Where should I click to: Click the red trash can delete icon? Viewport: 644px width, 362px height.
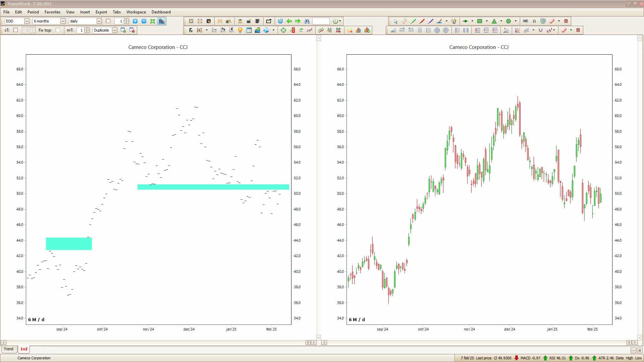(566, 21)
